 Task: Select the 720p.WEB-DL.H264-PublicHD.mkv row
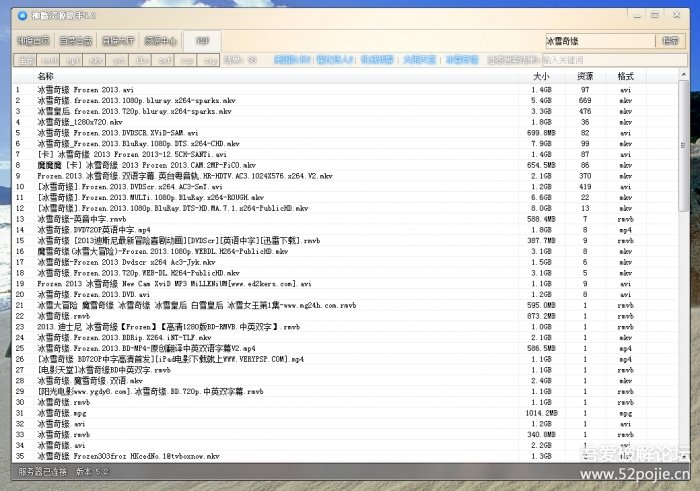pos(345,273)
